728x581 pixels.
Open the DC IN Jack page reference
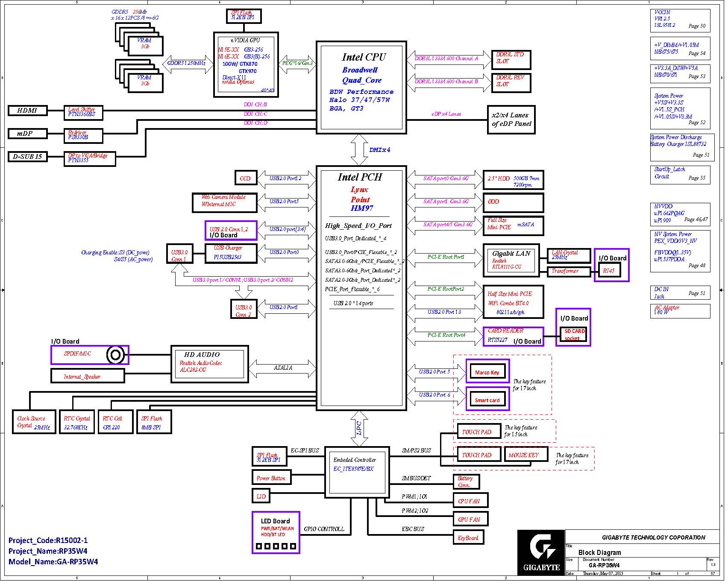681,293
